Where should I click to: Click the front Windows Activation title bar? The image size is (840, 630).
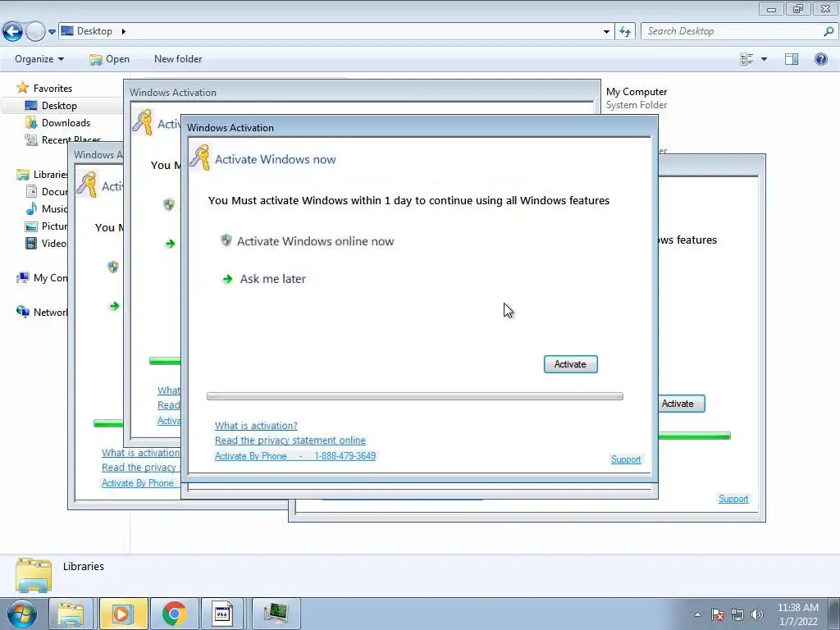point(419,127)
